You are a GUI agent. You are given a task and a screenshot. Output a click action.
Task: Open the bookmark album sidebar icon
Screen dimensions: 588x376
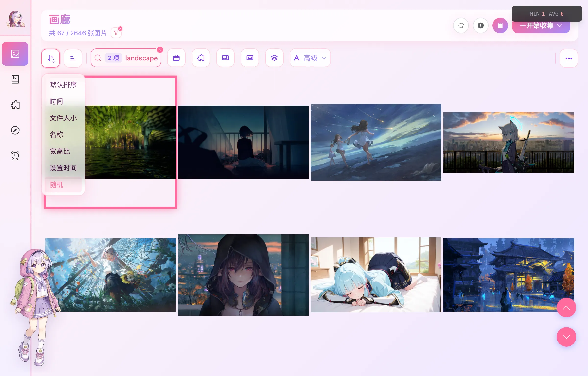pyautogui.click(x=15, y=79)
